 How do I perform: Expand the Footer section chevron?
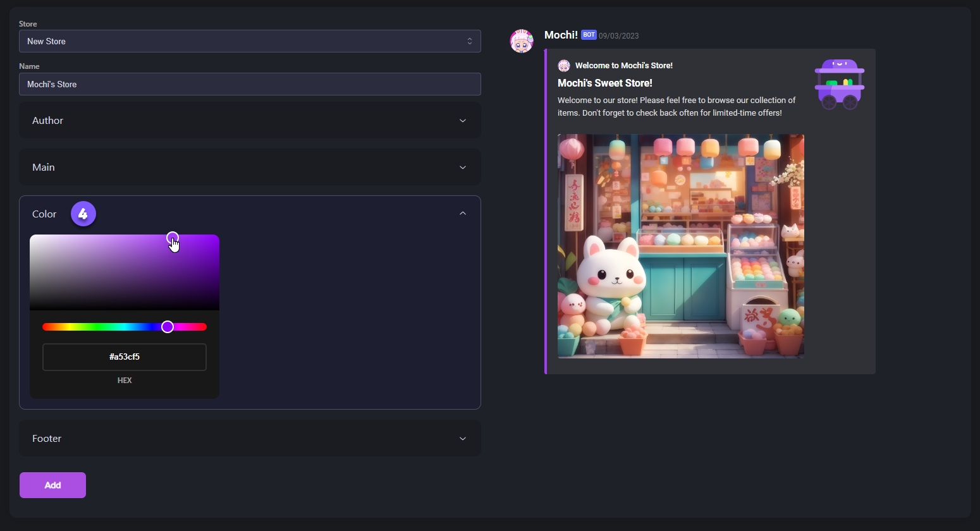pyautogui.click(x=463, y=439)
